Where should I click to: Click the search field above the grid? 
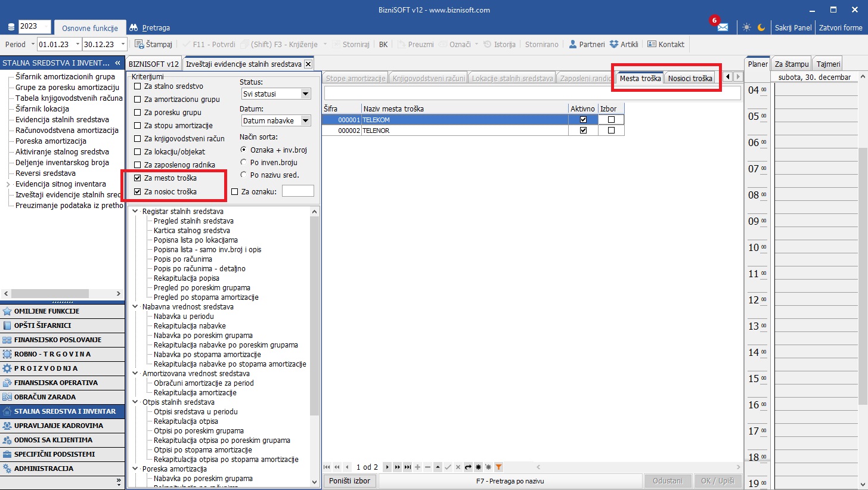532,92
